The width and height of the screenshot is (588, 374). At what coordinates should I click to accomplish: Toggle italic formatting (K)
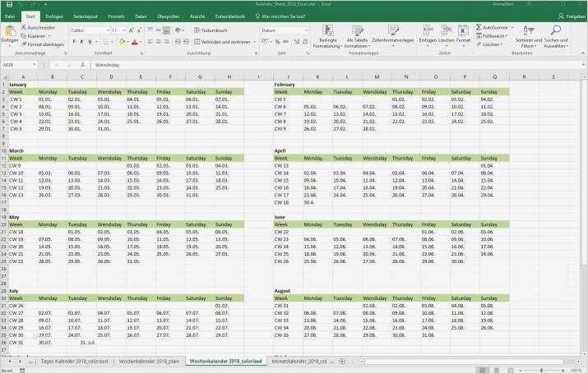(81, 42)
